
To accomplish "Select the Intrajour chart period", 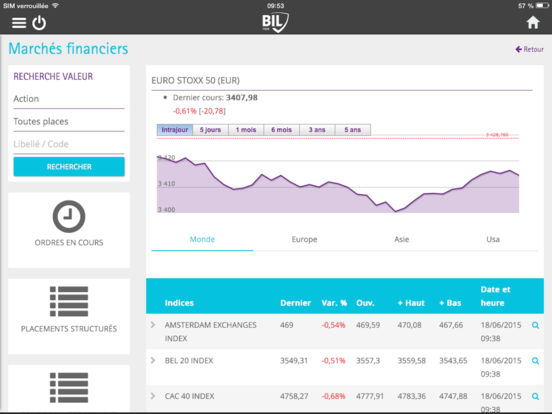I will (175, 130).
